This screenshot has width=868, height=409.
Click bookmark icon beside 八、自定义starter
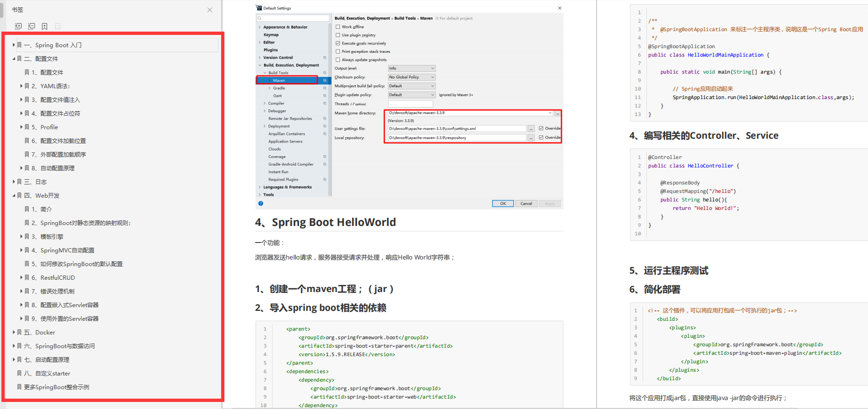19,374
